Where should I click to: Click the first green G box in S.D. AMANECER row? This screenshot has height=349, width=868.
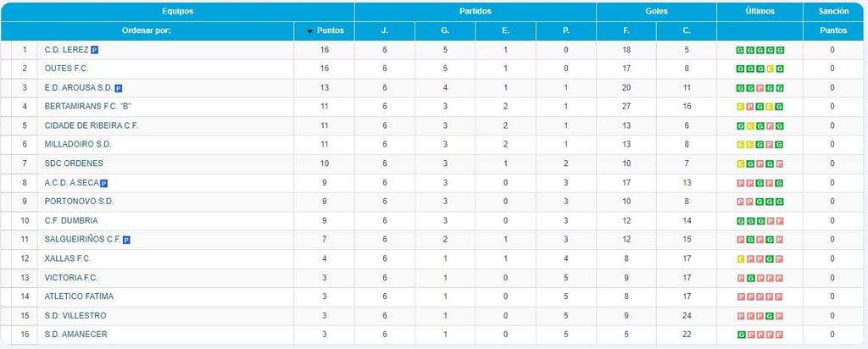(x=741, y=335)
